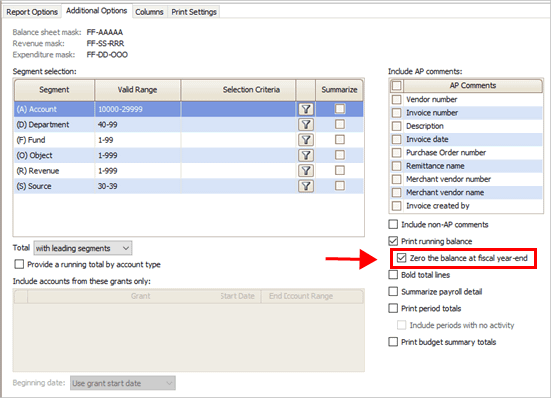
Task: Open the Print Settings tab
Action: coord(194,12)
